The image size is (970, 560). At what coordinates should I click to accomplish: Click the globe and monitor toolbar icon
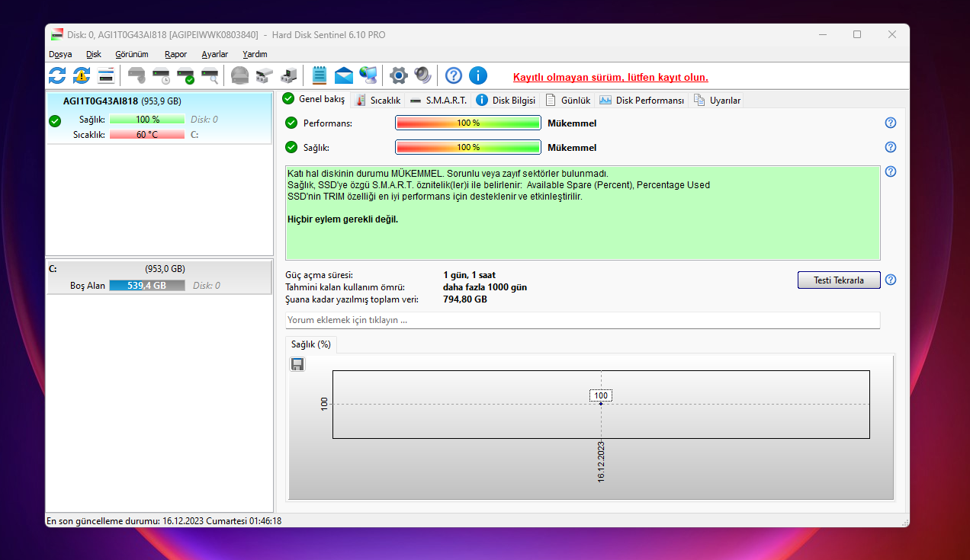point(368,75)
